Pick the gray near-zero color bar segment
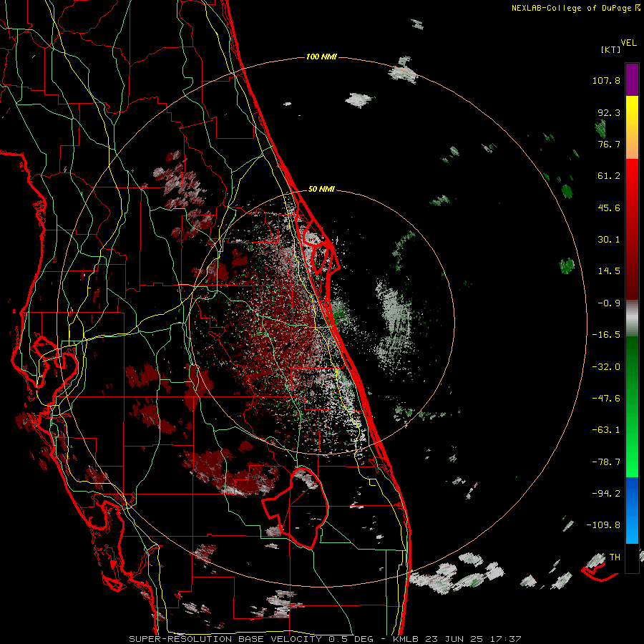 point(632,318)
